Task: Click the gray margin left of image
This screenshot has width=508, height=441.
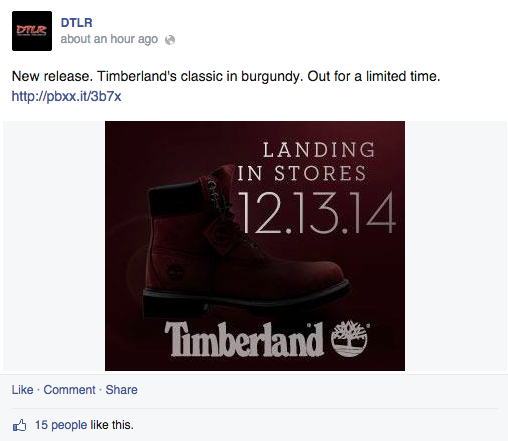Action: [x=54, y=246]
